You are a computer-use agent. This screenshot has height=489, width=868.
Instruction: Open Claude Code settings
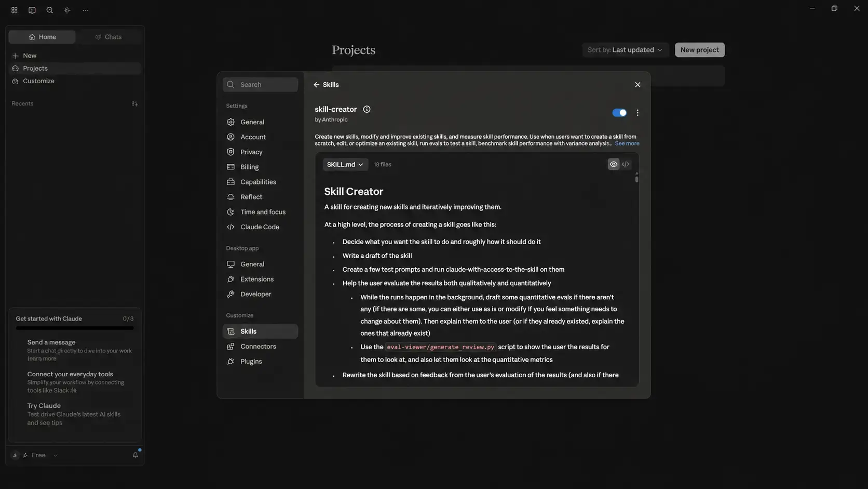point(260,227)
